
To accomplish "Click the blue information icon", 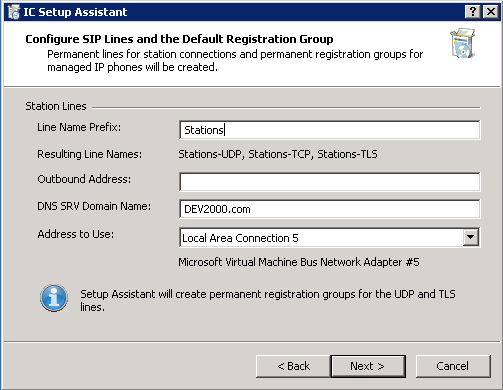I will 54,298.
